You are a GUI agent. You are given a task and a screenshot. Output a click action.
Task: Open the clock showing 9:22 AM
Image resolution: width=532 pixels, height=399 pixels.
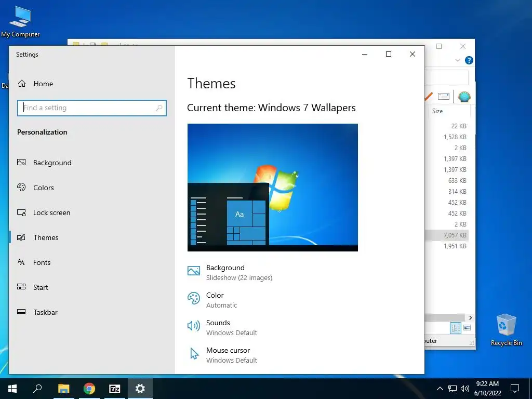click(487, 389)
